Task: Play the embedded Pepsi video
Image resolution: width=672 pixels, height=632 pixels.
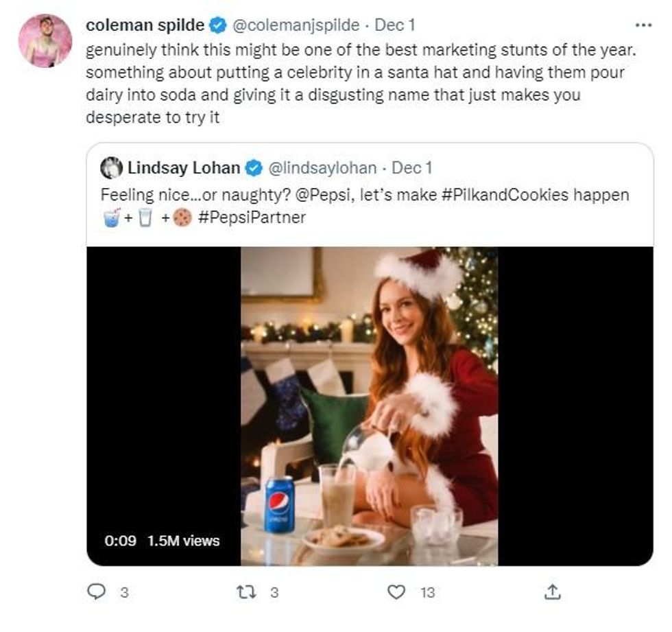Action: [369, 405]
